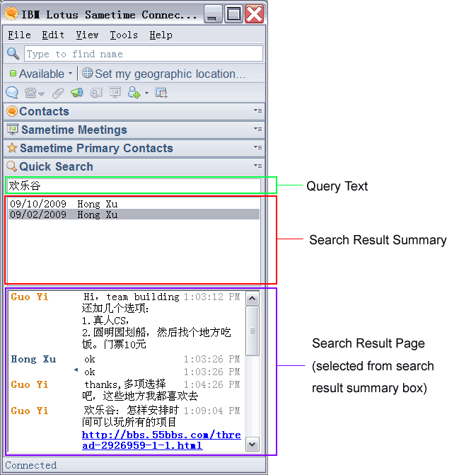
Task: Click the chat bubble icon in toolbar
Action: [x=12, y=93]
